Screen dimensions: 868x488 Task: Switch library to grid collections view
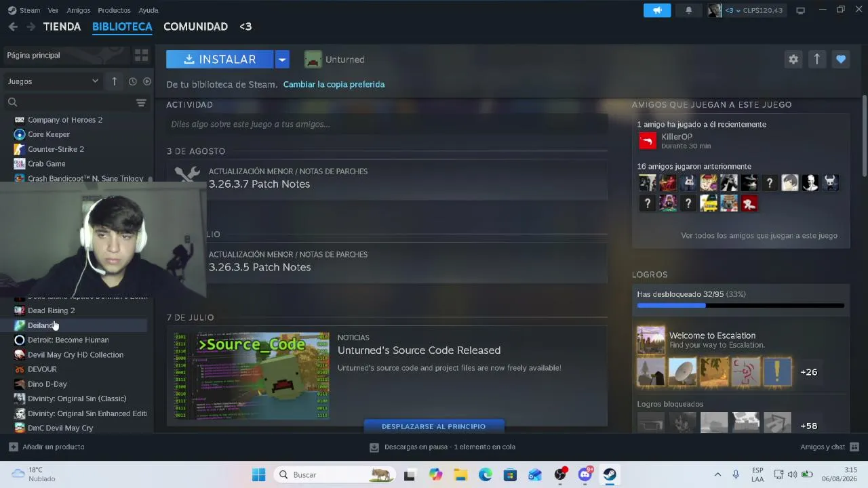[141, 55]
